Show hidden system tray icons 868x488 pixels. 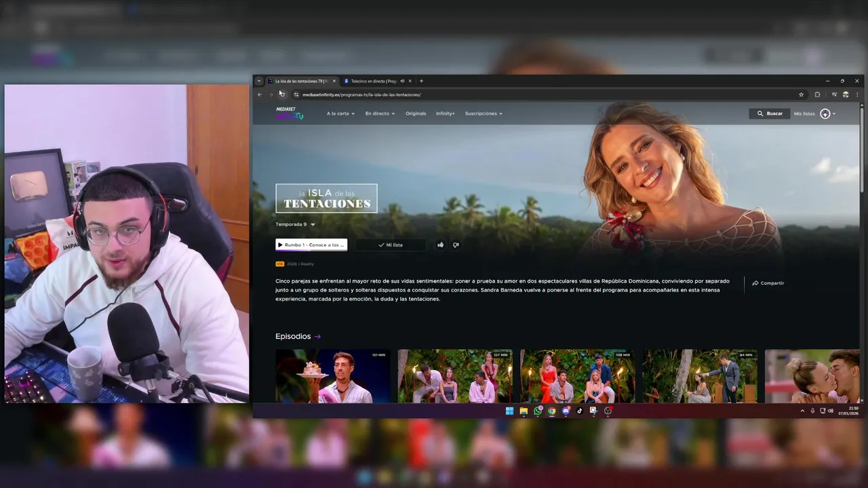click(802, 411)
